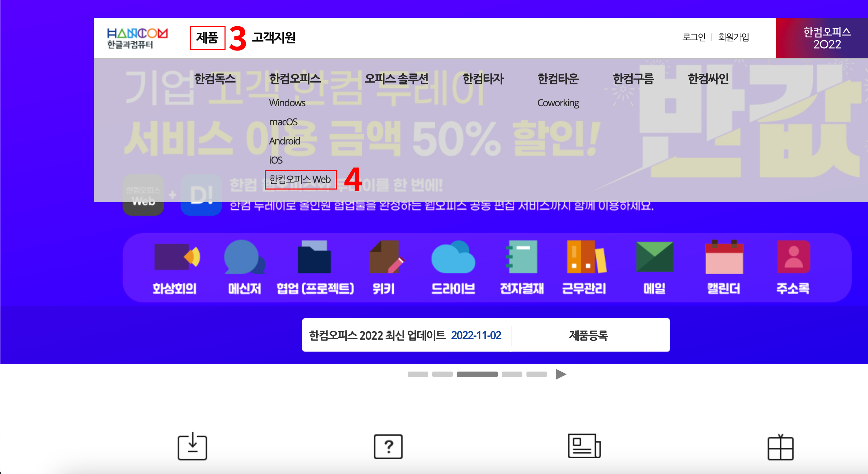The height and width of the screenshot is (474, 868).
Task: Open the 제품 menu
Action: coord(207,38)
